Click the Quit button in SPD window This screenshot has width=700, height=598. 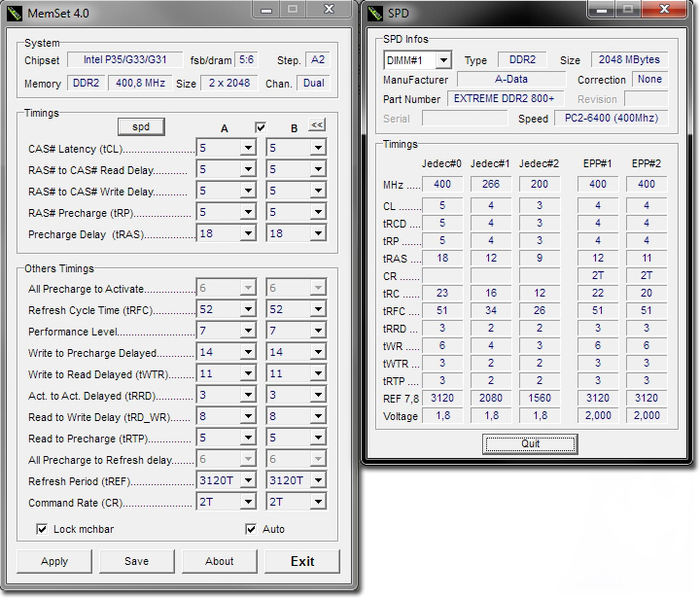[x=529, y=442]
